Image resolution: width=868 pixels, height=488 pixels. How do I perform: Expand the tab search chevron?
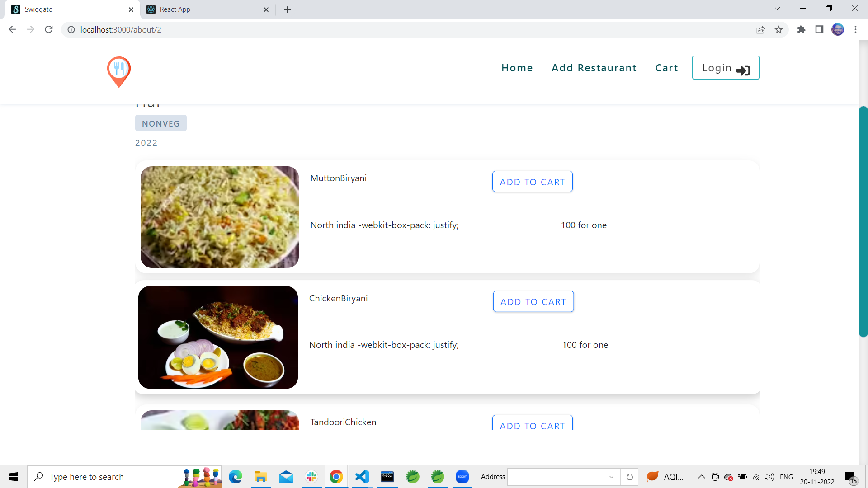[777, 9]
